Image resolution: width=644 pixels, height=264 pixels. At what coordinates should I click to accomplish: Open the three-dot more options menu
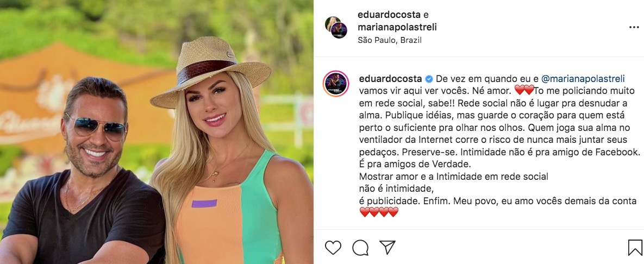[x=634, y=28]
